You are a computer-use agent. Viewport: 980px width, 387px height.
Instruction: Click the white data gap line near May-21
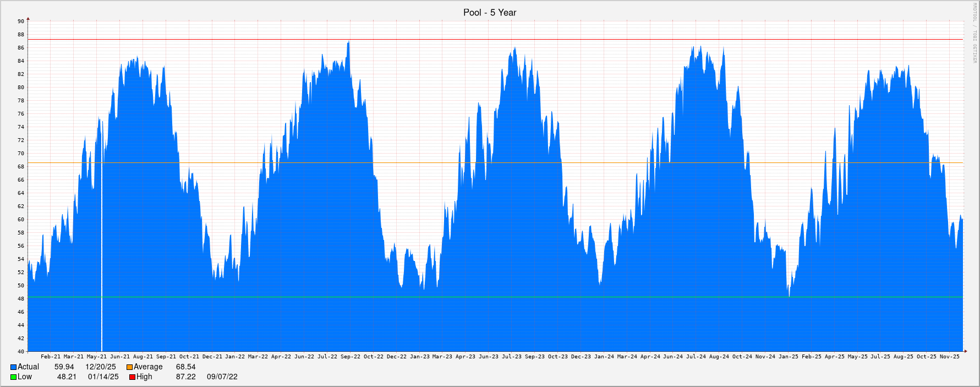[x=102, y=248]
